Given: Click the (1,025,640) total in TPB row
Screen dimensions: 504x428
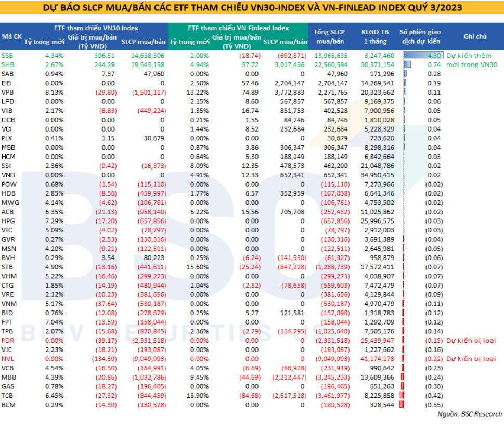Looking at the screenshot, I should point(332,332).
